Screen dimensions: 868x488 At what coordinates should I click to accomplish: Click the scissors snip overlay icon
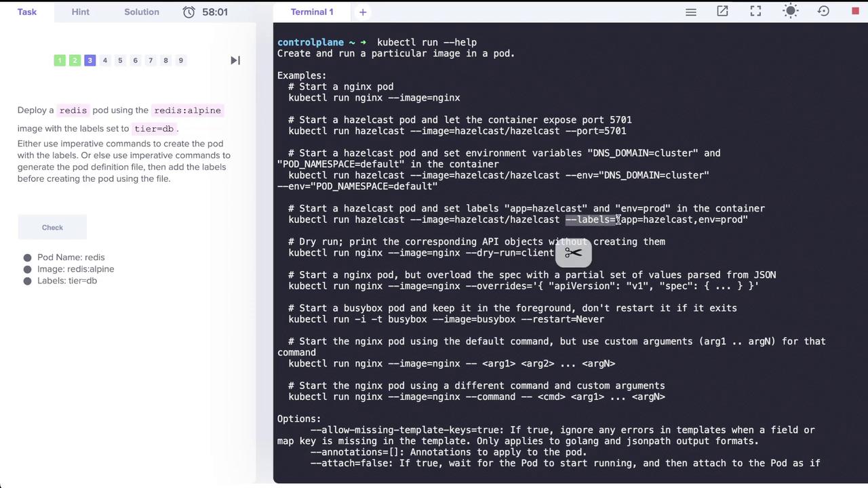[573, 253]
